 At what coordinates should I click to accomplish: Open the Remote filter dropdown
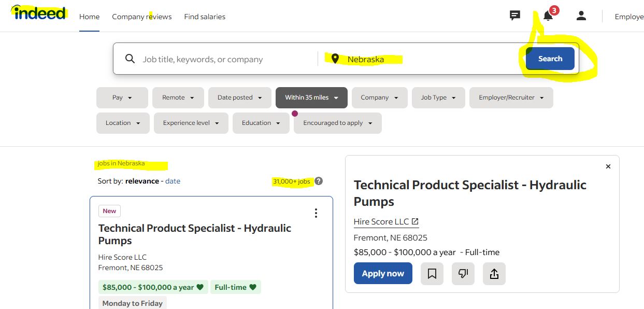click(178, 97)
